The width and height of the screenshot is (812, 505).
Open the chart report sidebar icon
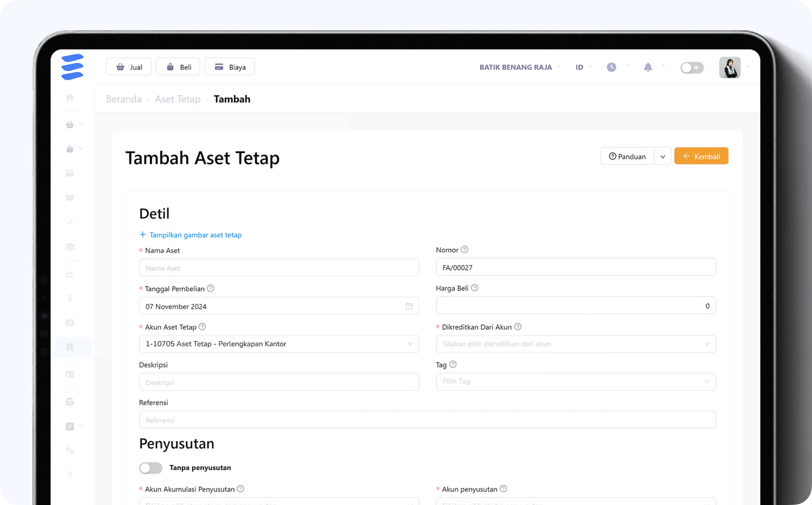[70, 274]
